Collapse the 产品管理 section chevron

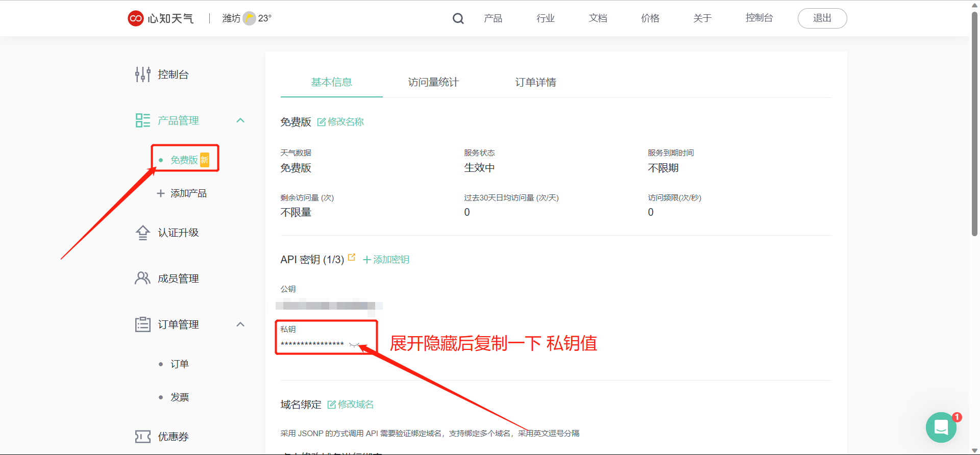(240, 120)
